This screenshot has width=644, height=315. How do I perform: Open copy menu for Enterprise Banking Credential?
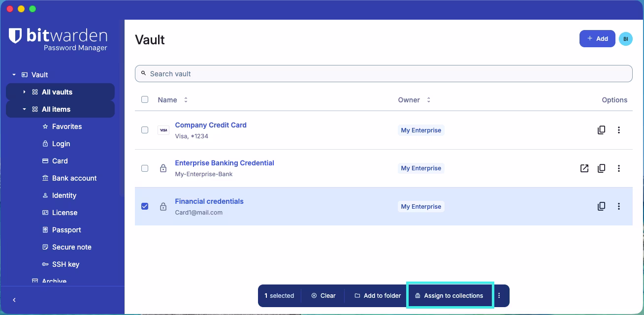tap(601, 168)
